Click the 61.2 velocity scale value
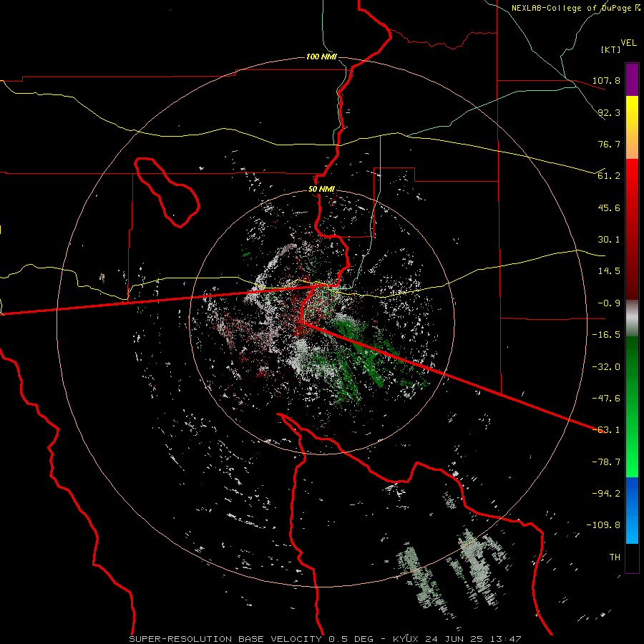Image resolution: width=644 pixels, height=644 pixels. tap(609, 176)
